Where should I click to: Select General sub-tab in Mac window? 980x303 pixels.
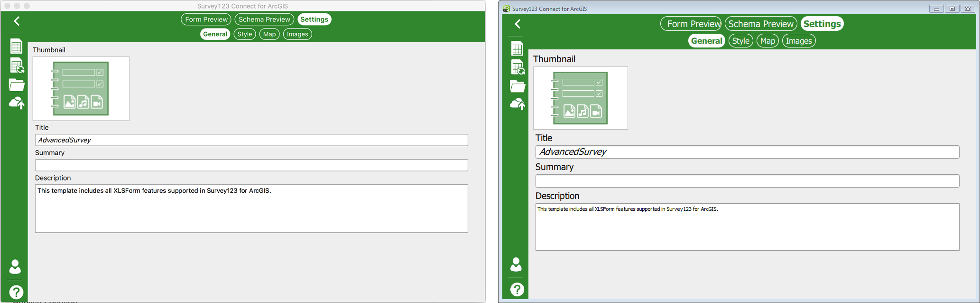click(215, 34)
